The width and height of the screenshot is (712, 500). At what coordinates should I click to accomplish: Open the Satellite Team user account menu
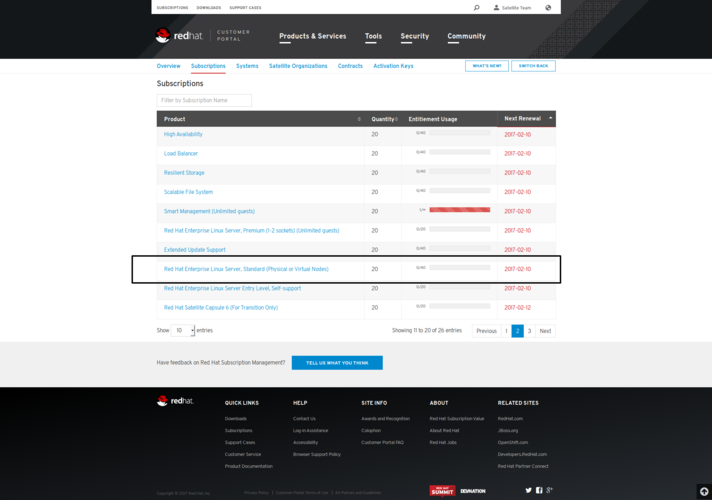[x=512, y=8]
